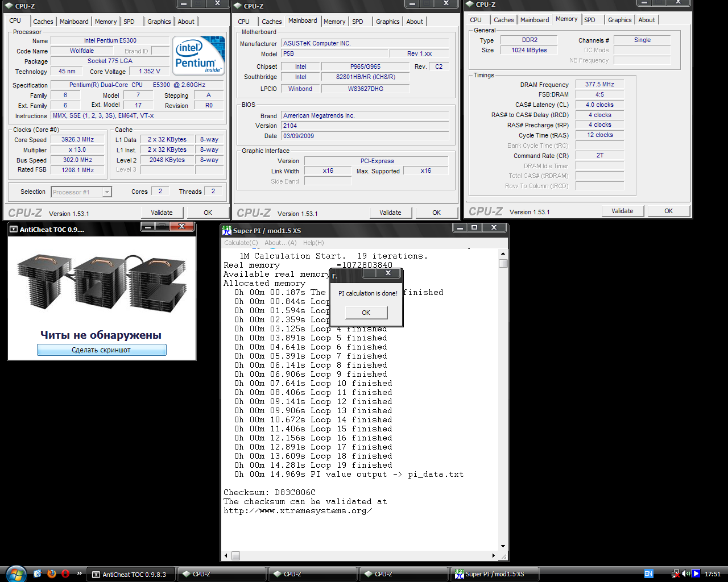Click Validate in the Mainboard window
The image size is (728, 582).
[390, 213]
